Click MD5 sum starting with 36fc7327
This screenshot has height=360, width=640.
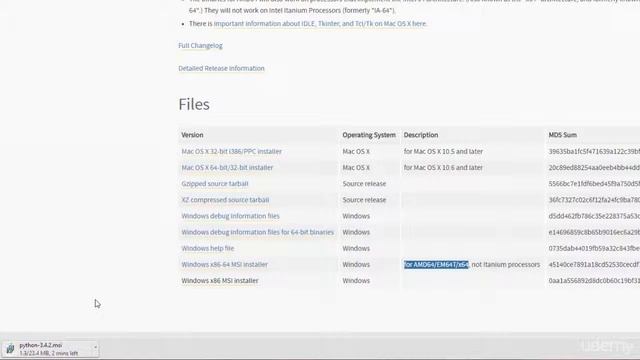(x=594, y=200)
